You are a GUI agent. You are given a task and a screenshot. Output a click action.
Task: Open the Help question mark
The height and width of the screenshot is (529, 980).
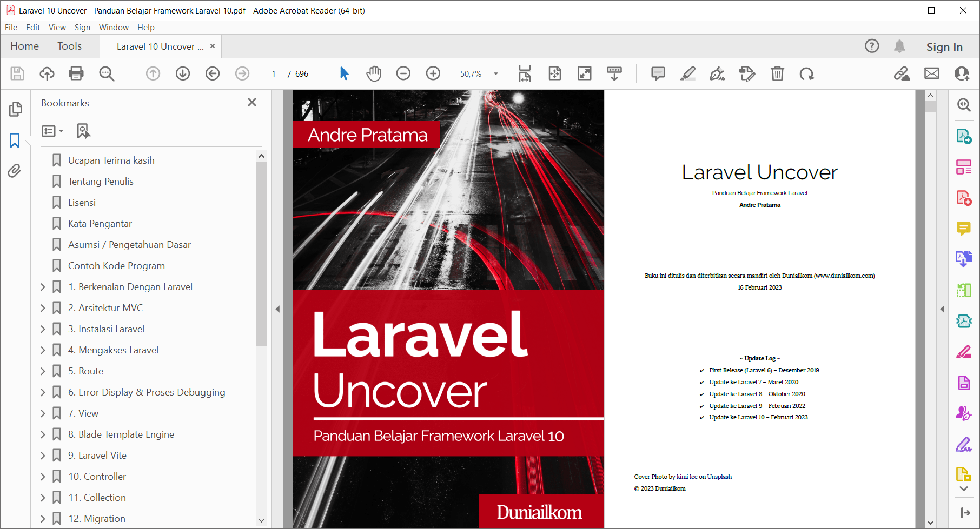click(872, 46)
